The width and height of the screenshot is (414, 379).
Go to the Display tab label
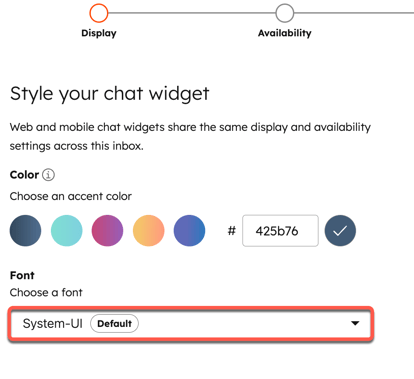[x=99, y=33]
